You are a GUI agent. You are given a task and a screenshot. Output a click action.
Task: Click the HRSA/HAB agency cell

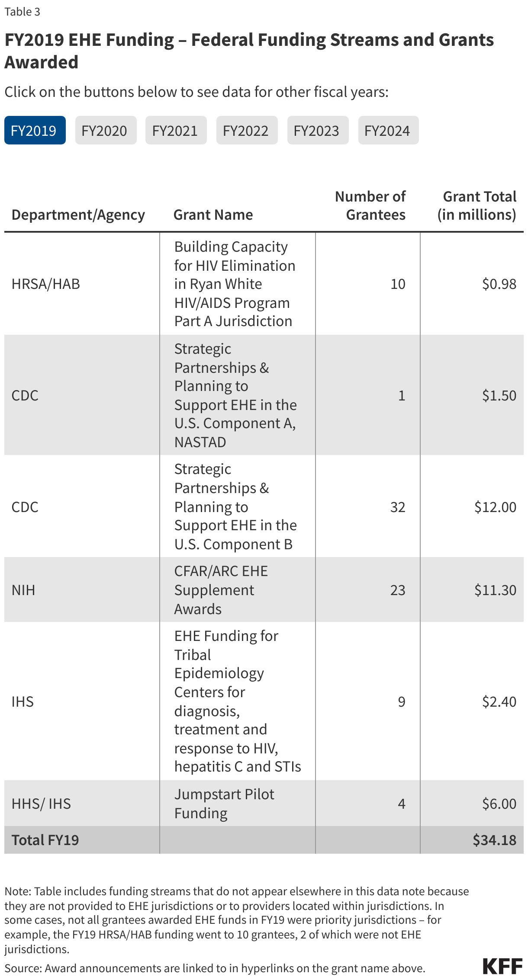(46, 284)
